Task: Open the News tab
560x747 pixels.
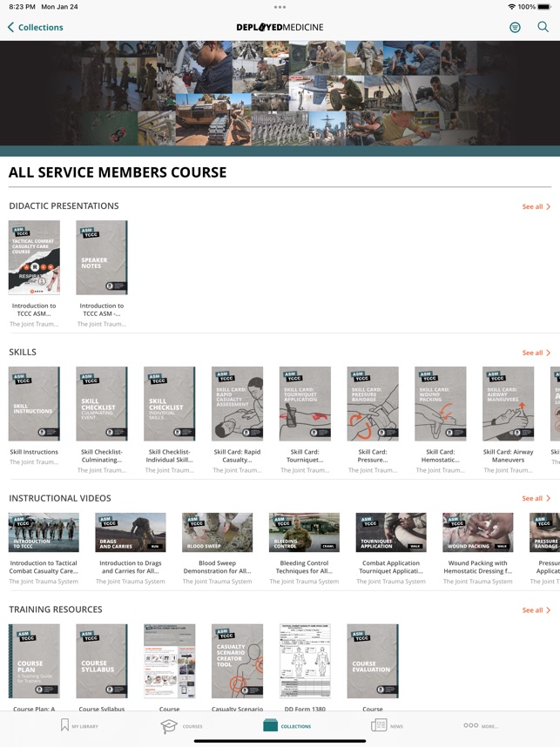Action: coord(387,725)
